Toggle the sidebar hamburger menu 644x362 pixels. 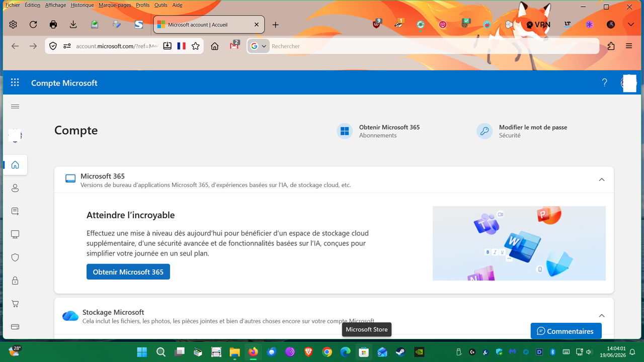click(x=15, y=106)
